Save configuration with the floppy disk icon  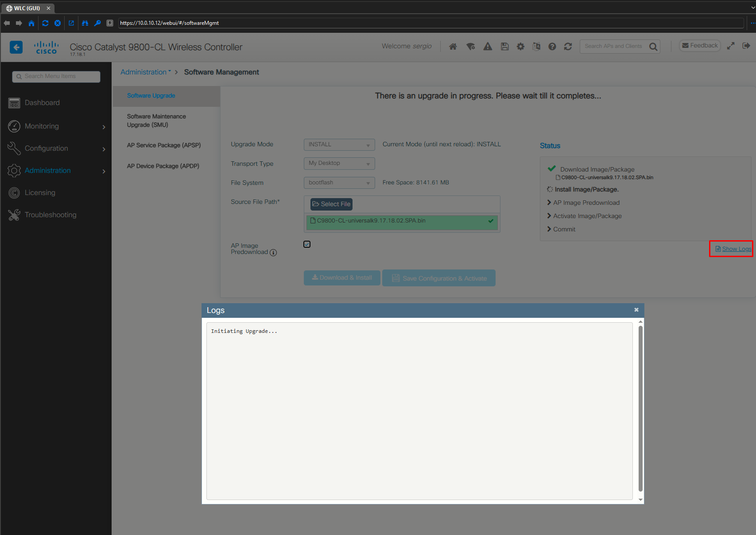pyautogui.click(x=504, y=47)
